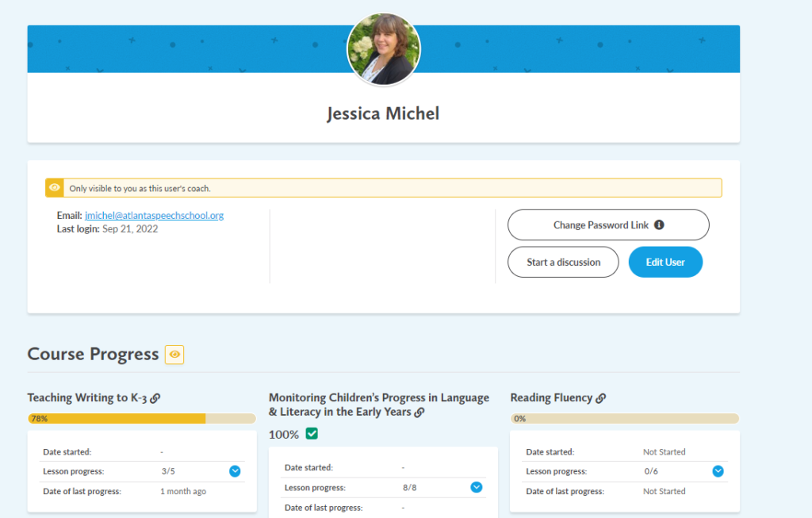Click the green completed checkmark next to 100%

312,434
